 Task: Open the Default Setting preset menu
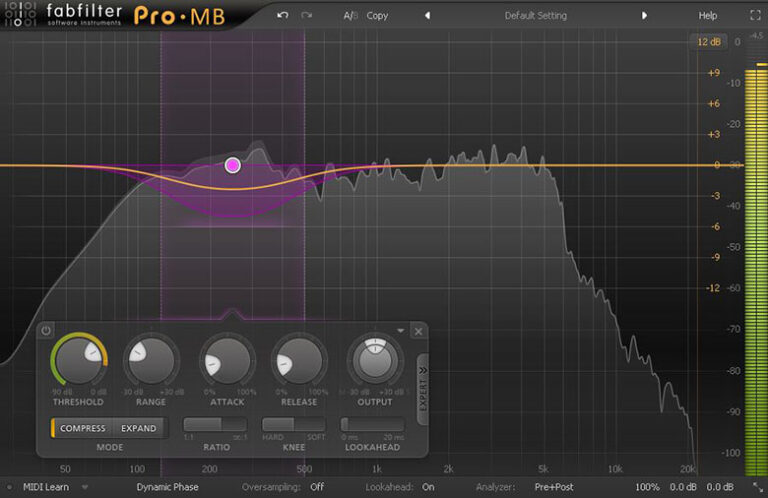tap(535, 16)
